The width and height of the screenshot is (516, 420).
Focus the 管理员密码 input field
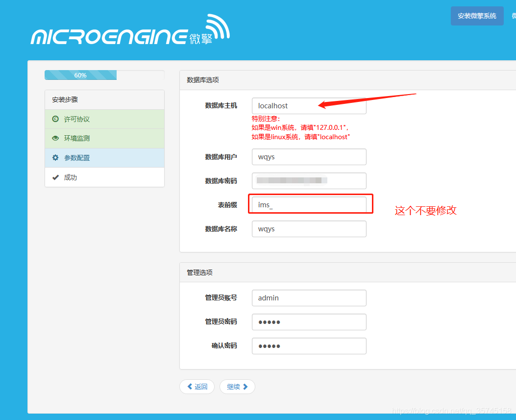pos(309,322)
